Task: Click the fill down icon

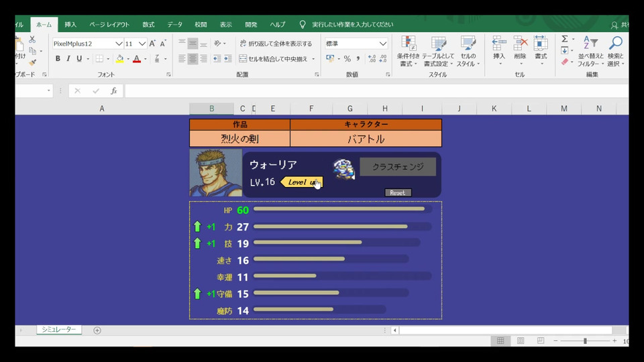Action: click(565, 50)
